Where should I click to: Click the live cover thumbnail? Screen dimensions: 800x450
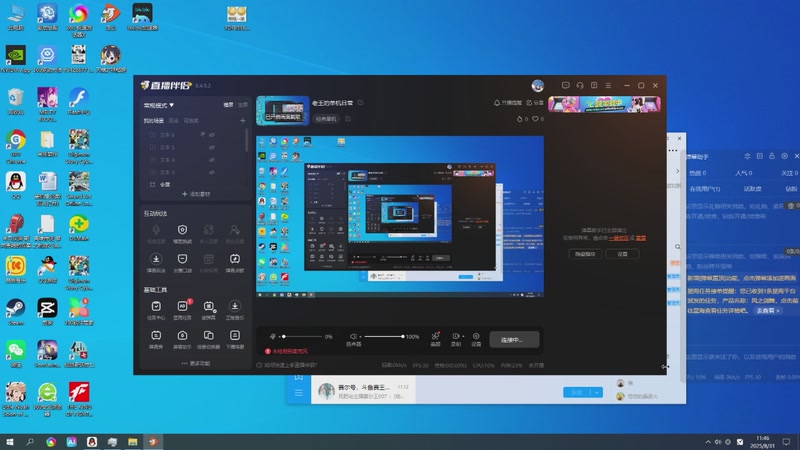[x=283, y=110]
